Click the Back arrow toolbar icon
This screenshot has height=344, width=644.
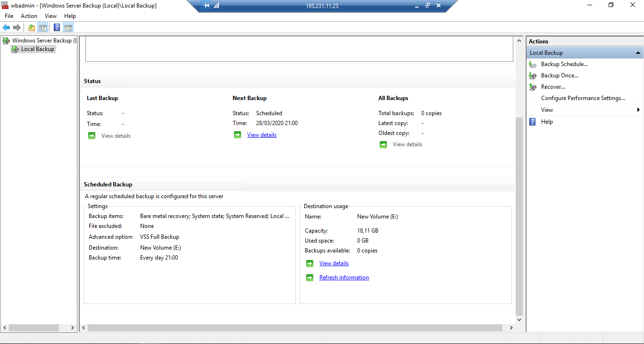point(6,27)
